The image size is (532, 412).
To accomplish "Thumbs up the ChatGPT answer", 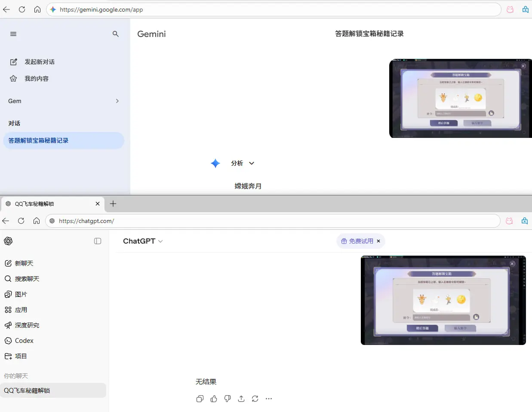I will coord(214,399).
